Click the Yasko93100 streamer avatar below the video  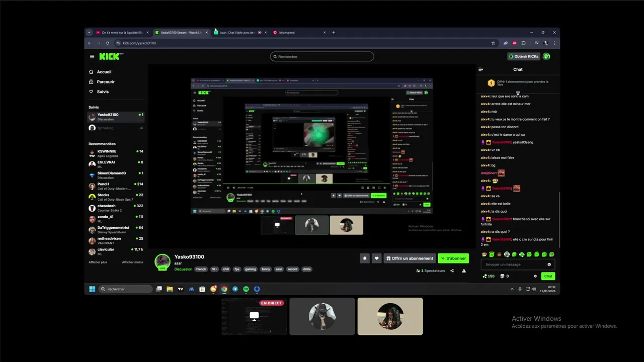click(162, 261)
